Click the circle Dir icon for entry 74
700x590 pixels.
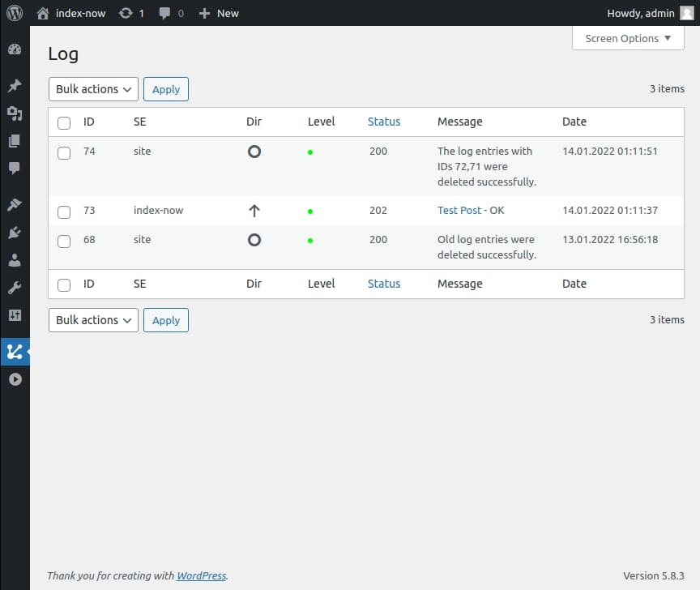254,152
